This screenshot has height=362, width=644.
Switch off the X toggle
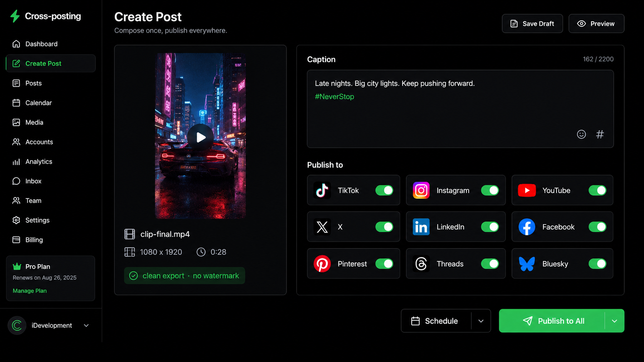384,227
